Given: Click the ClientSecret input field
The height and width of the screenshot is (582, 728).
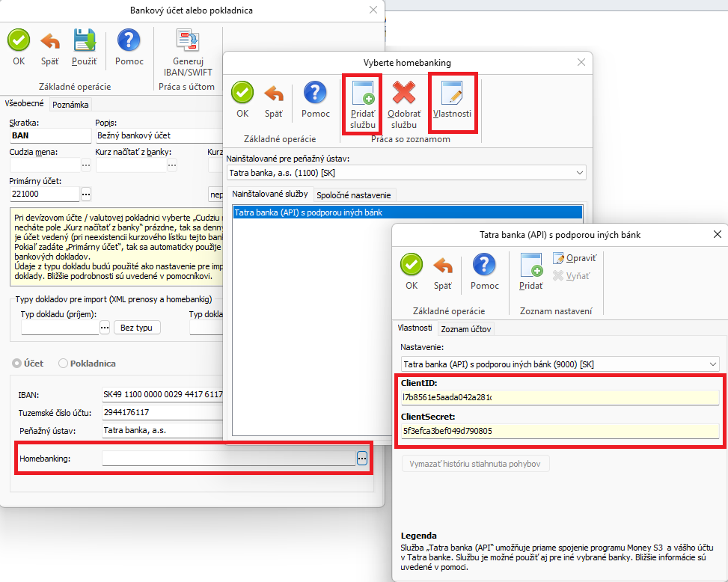Looking at the screenshot, I should [560, 431].
